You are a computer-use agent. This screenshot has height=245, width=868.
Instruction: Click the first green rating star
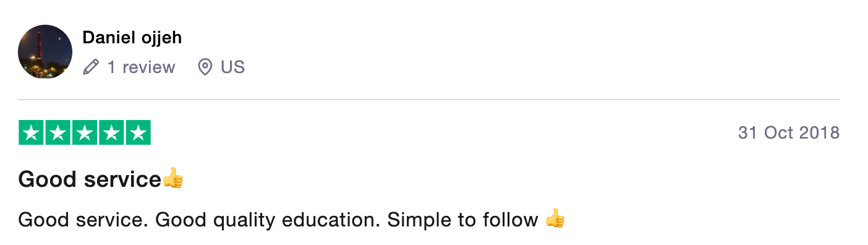click(x=31, y=133)
